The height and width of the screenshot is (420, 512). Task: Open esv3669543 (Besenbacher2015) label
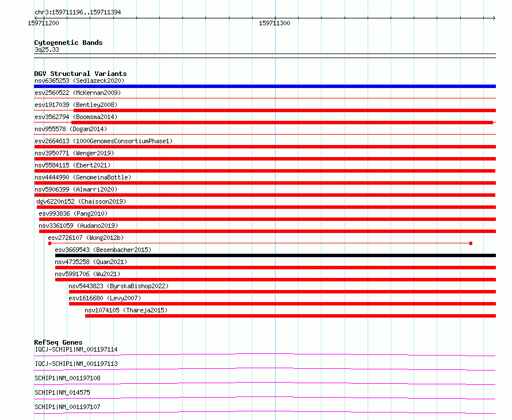[x=103, y=250]
